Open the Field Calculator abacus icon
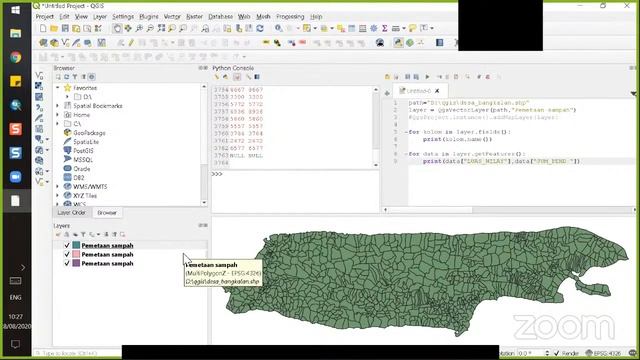The image size is (640, 360). (362, 29)
